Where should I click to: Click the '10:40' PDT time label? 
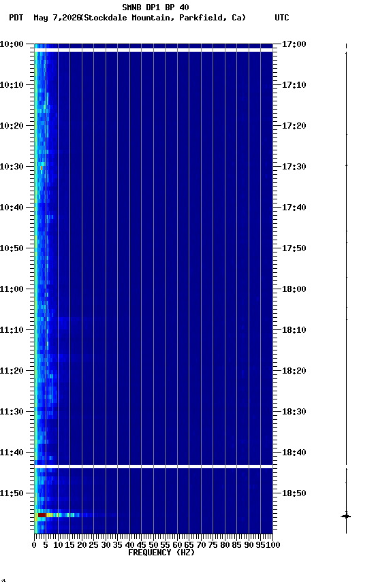12,208
